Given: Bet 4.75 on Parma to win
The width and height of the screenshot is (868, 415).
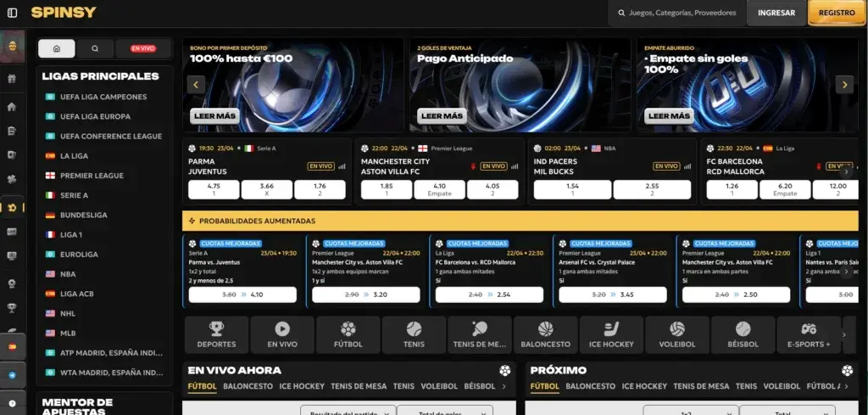Looking at the screenshot, I should click(214, 189).
